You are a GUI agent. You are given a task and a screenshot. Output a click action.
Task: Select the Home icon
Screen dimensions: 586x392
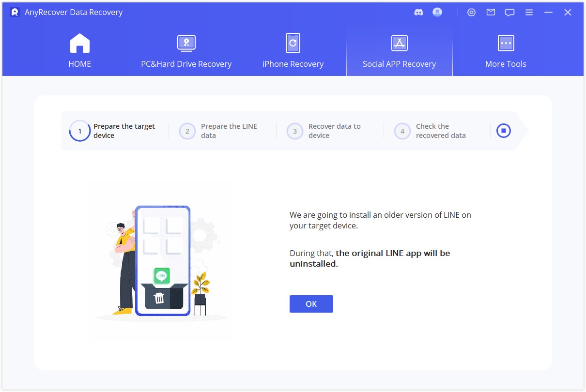point(79,43)
